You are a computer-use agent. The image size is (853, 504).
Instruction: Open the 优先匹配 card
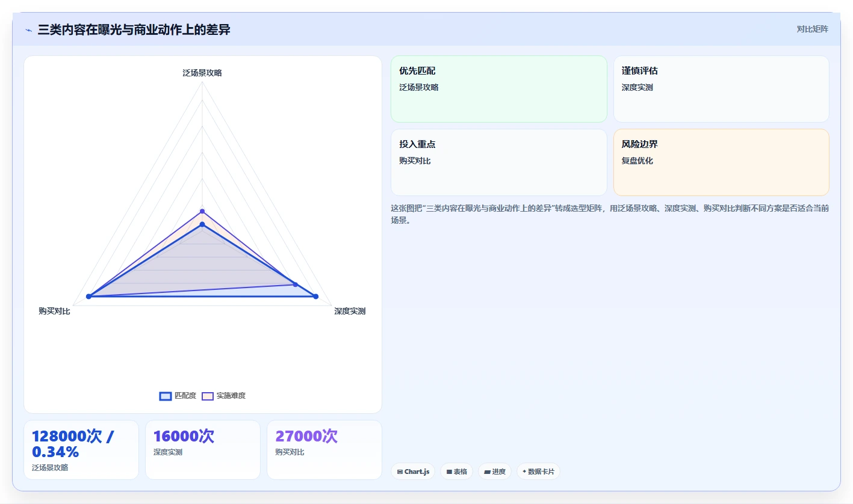point(499,89)
